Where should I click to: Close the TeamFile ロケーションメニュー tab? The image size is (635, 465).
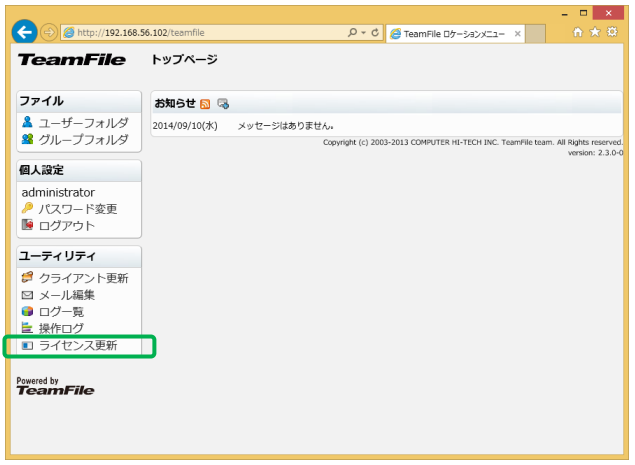pyautogui.click(x=517, y=34)
